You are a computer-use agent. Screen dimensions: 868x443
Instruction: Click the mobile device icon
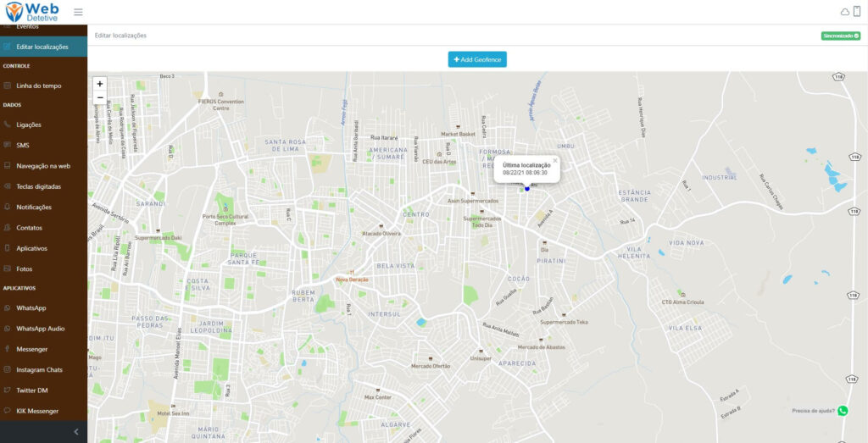[857, 11]
